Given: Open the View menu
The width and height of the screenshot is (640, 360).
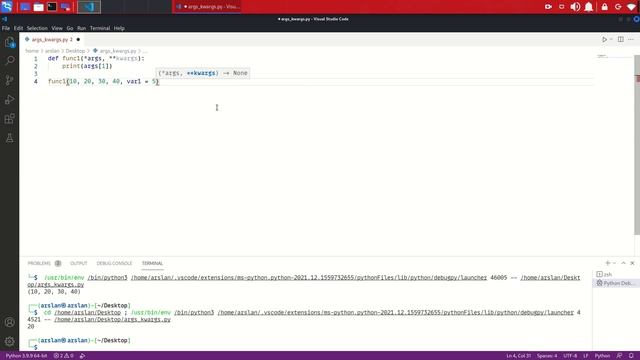Looking at the screenshot, I should coord(57,28).
